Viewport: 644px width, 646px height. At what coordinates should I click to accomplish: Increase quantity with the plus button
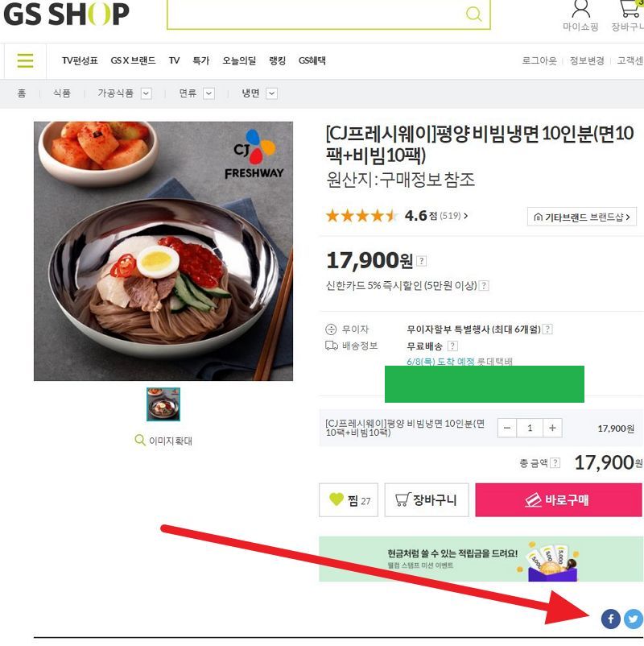pos(552,428)
